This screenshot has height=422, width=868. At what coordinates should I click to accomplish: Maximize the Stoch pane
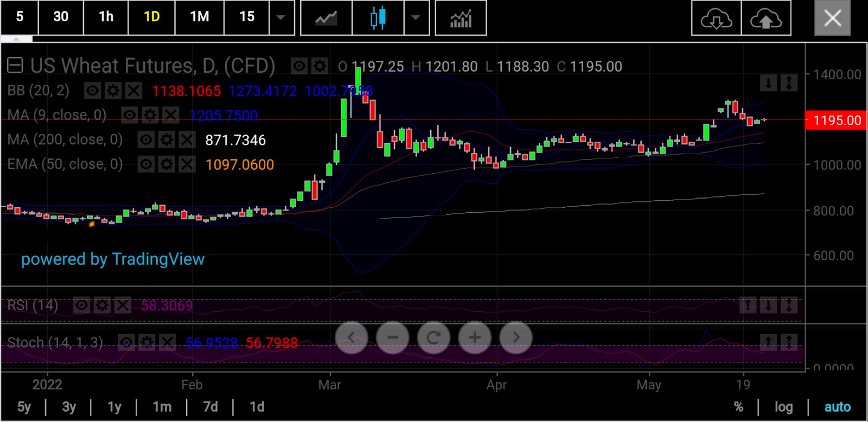789,342
